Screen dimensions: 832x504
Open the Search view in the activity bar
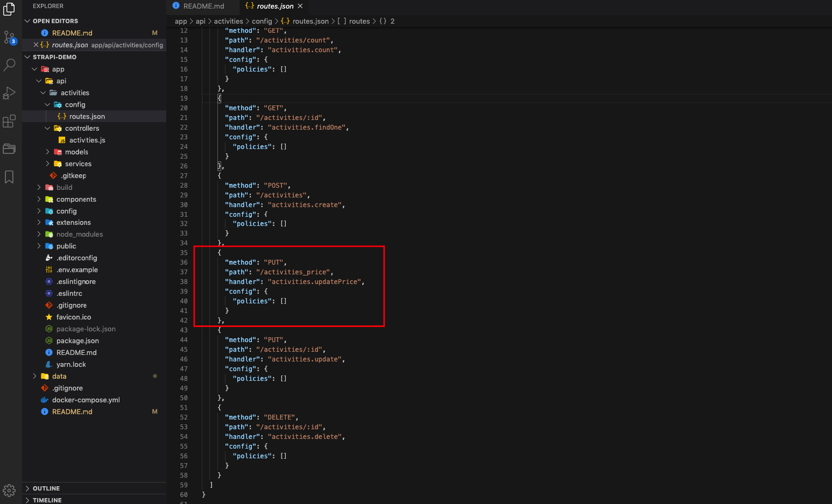(9, 65)
